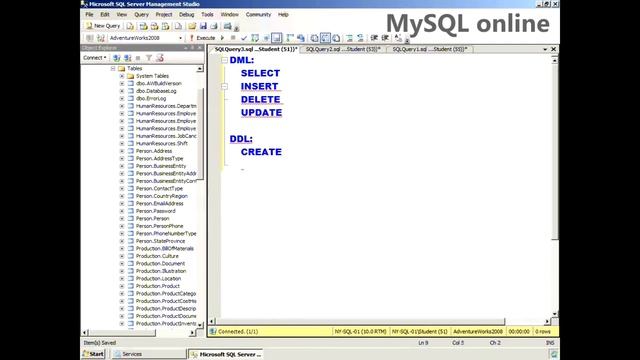Click Analysis Services MDX Query icon
This screenshot has height=360, width=640.
[143, 26]
